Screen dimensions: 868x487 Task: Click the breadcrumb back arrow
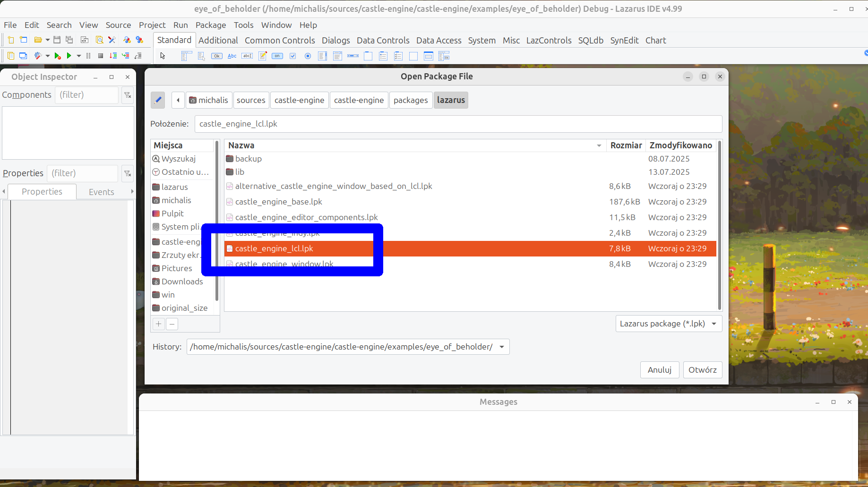tap(178, 100)
